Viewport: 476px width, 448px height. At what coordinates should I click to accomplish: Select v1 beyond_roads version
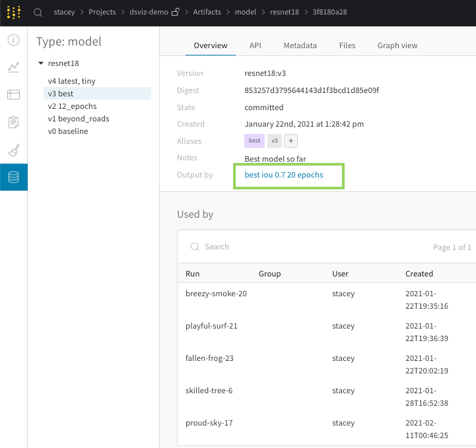click(x=79, y=119)
